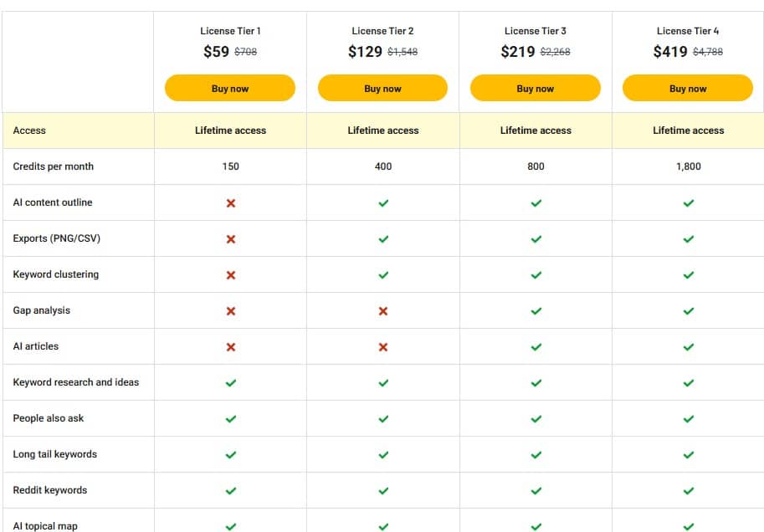The image size is (764, 532).
Task: Click the green check for Keyword clustering Tier 2
Action: 382,274
